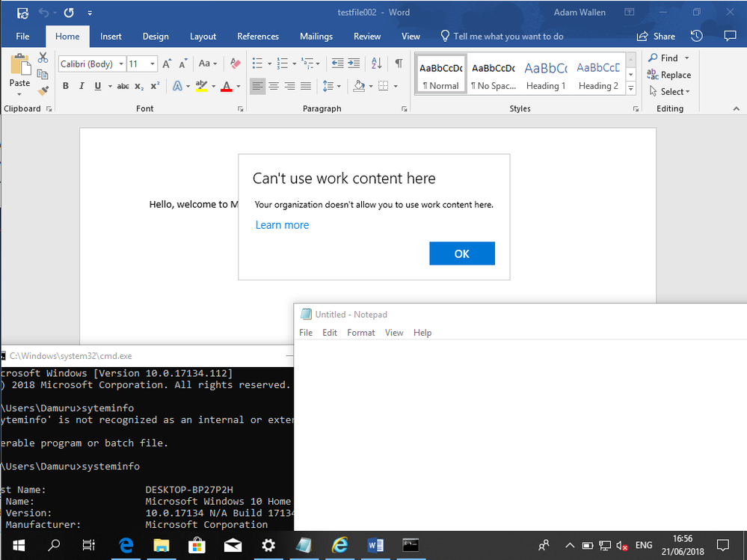This screenshot has height=560, width=747.
Task: Switch to the Insert ribbon tab
Action: (x=111, y=36)
